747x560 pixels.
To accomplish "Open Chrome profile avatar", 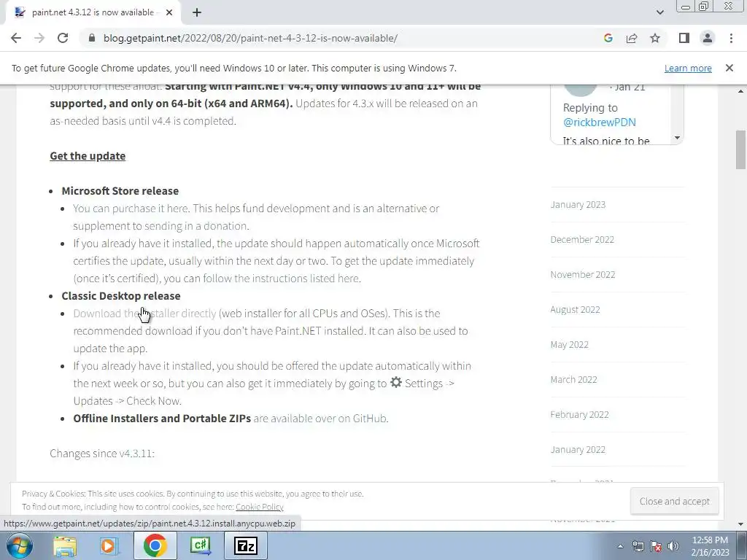I will [x=708, y=38].
